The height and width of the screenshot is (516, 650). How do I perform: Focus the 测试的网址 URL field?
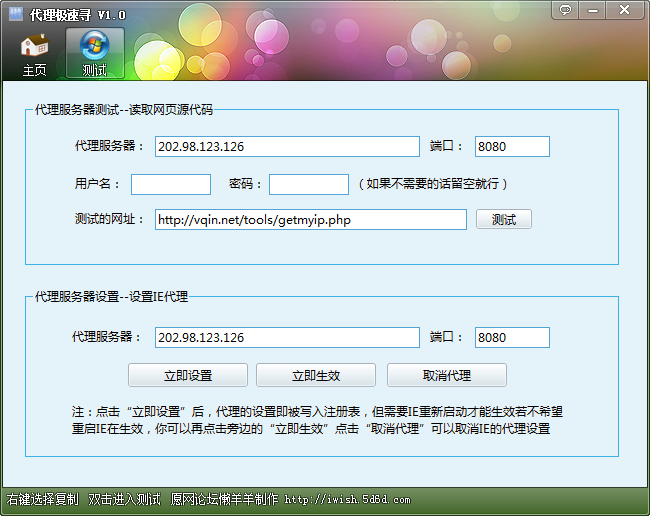[310, 220]
